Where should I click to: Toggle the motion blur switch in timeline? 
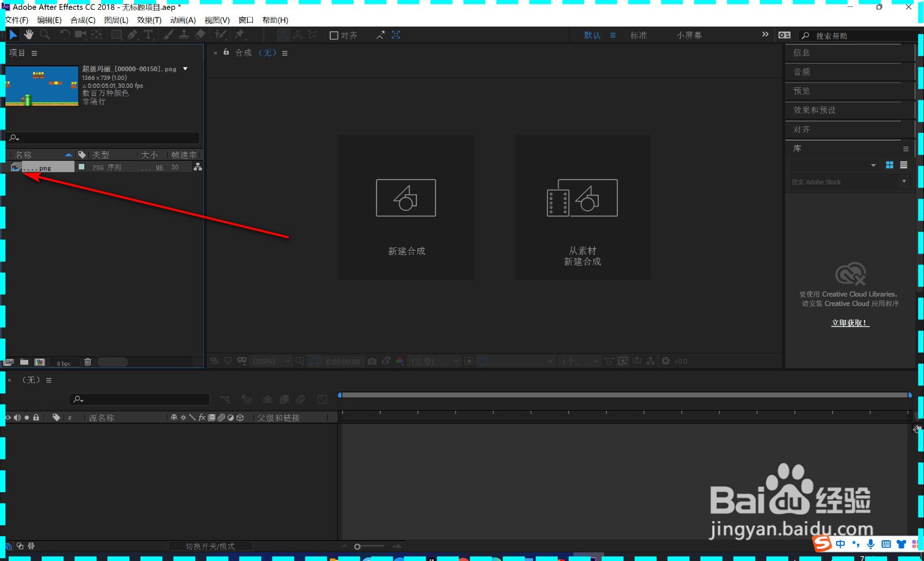point(300,399)
